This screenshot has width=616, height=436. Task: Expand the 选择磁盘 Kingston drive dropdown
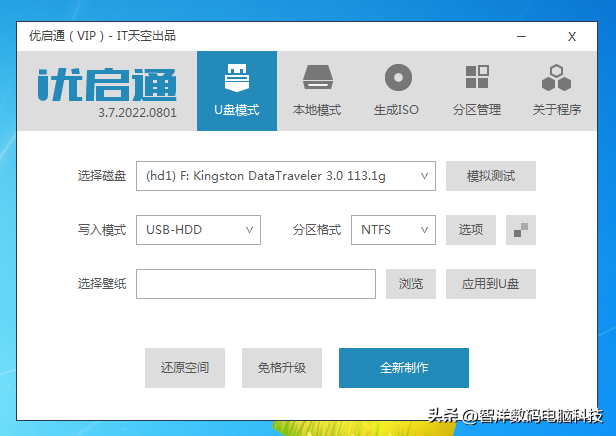click(286, 176)
